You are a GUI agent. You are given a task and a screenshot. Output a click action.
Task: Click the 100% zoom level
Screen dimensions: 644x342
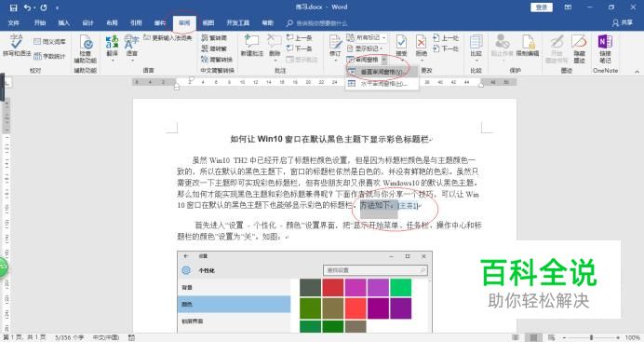[x=633, y=337]
